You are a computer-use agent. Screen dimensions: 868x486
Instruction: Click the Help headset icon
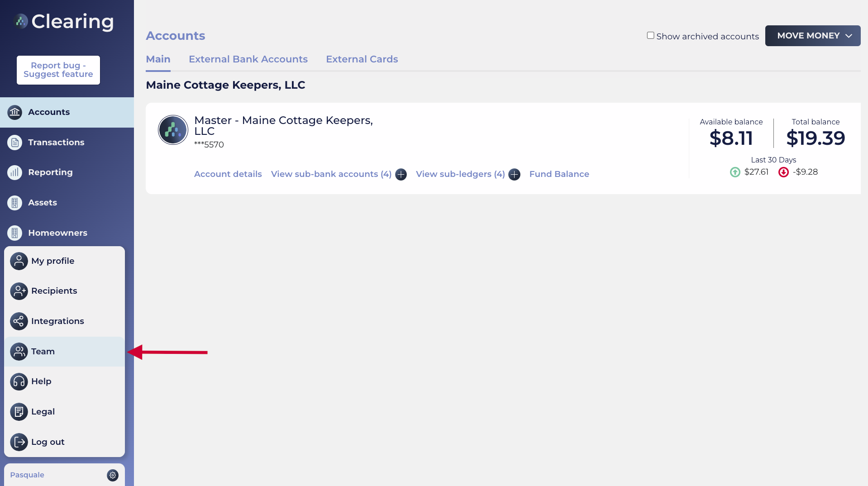(x=19, y=381)
